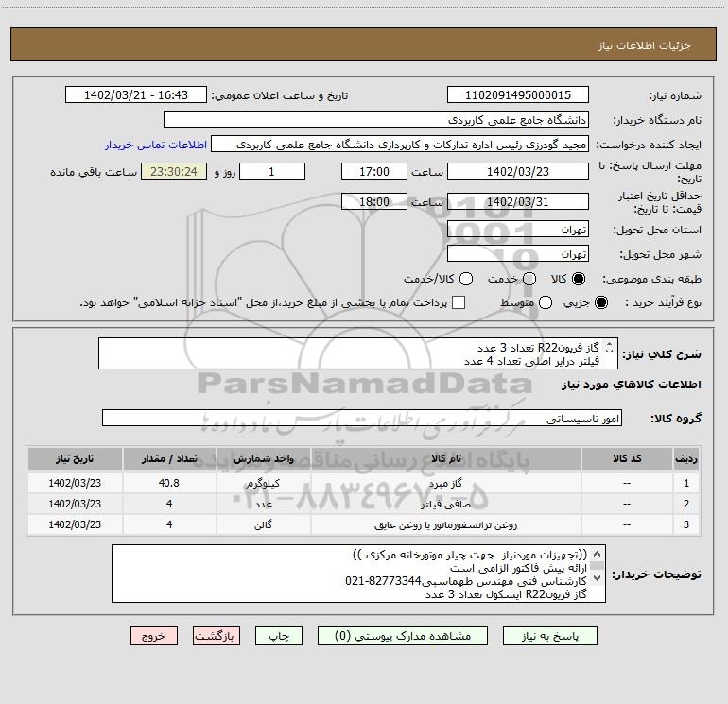Click the price validity date 1402/03/31 field
728x704 pixels.
(x=518, y=202)
